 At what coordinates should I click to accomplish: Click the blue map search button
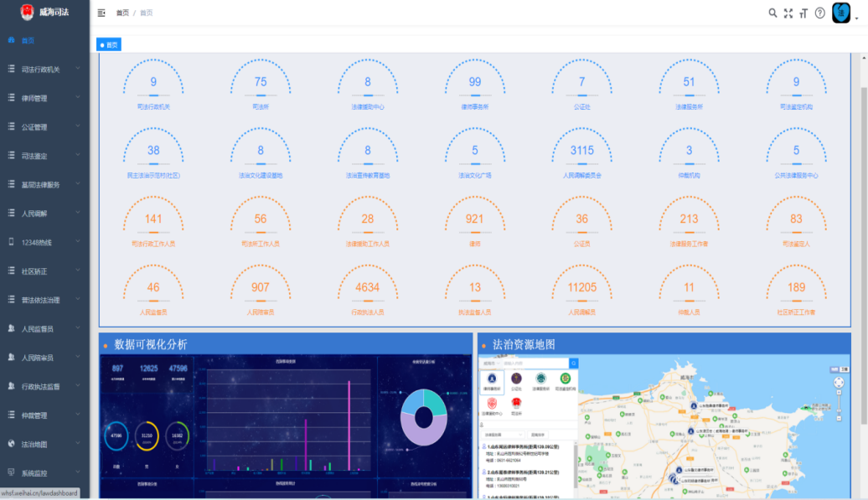click(573, 363)
